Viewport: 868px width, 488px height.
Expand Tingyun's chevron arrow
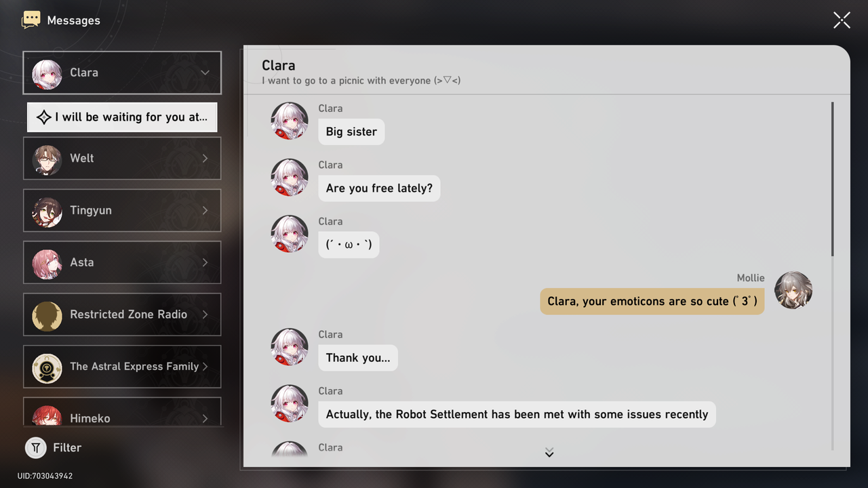pos(205,210)
